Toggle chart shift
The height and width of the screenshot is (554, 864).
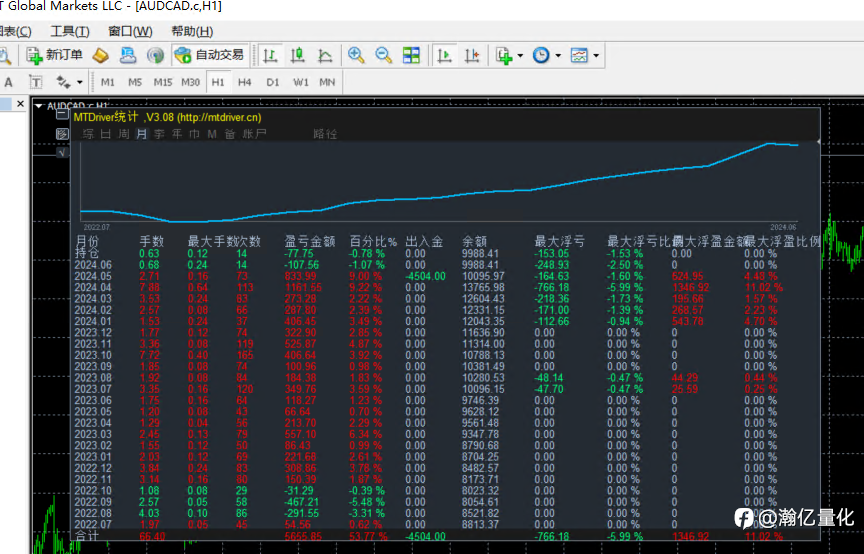coord(472,55)
